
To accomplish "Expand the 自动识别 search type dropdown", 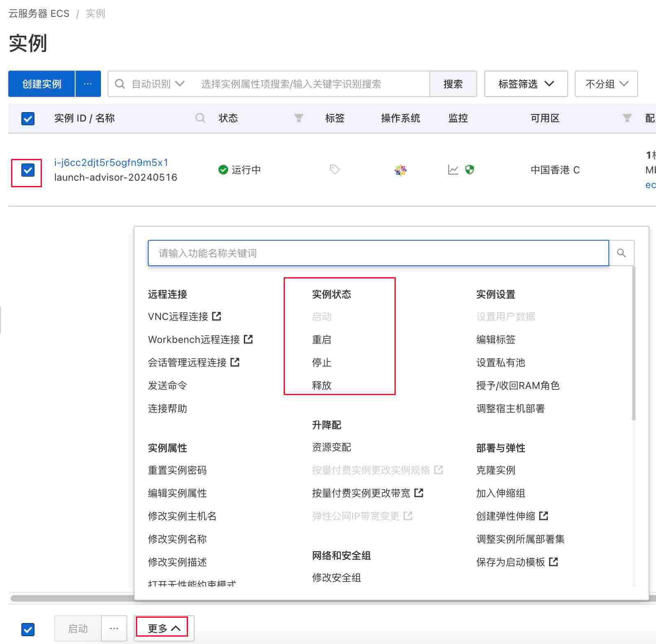I will pos(158,84).
